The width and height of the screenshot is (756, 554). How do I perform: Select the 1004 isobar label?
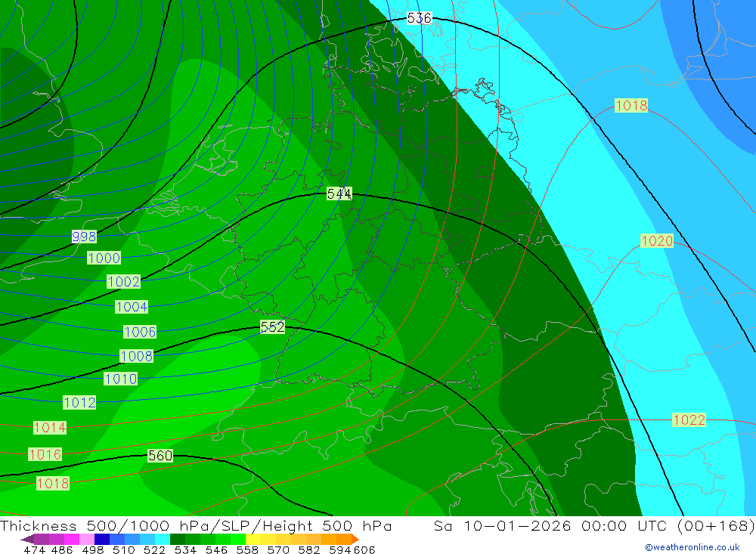pos(131,307)
